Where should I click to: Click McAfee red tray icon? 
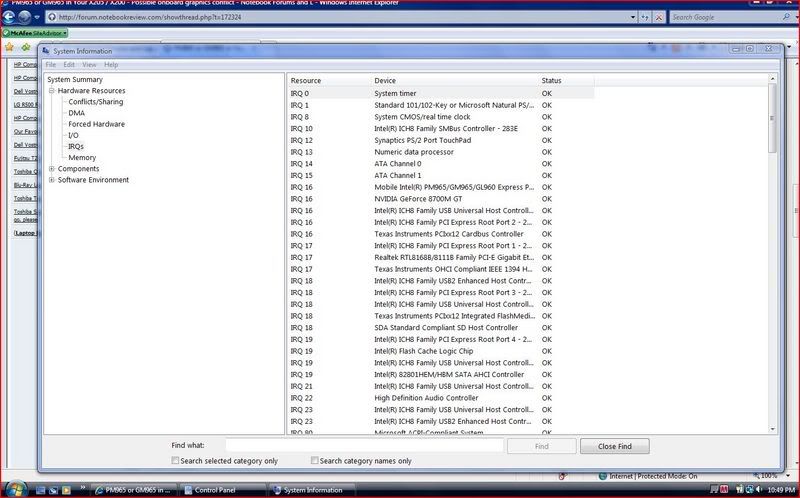723,490
